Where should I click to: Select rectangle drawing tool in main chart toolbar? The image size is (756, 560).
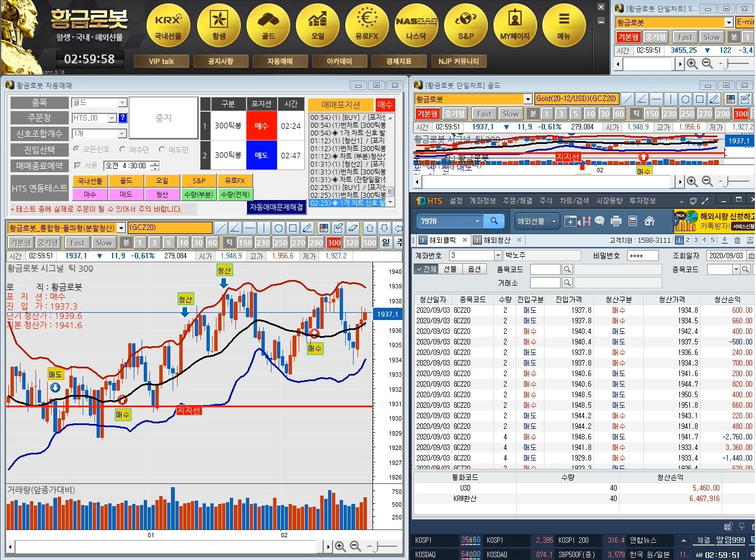[293, 228]
